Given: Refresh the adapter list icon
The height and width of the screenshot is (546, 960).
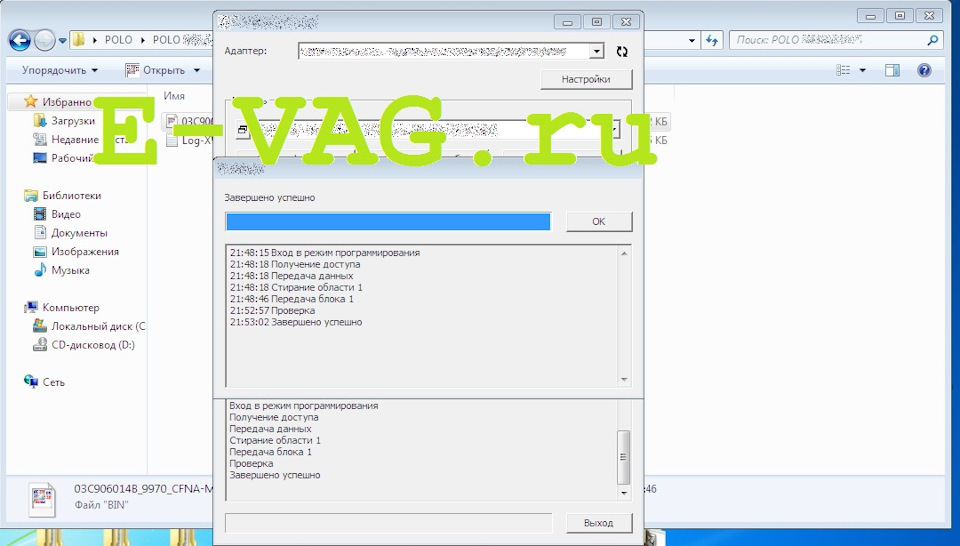Looking at the screenshot, I should 622,51.
